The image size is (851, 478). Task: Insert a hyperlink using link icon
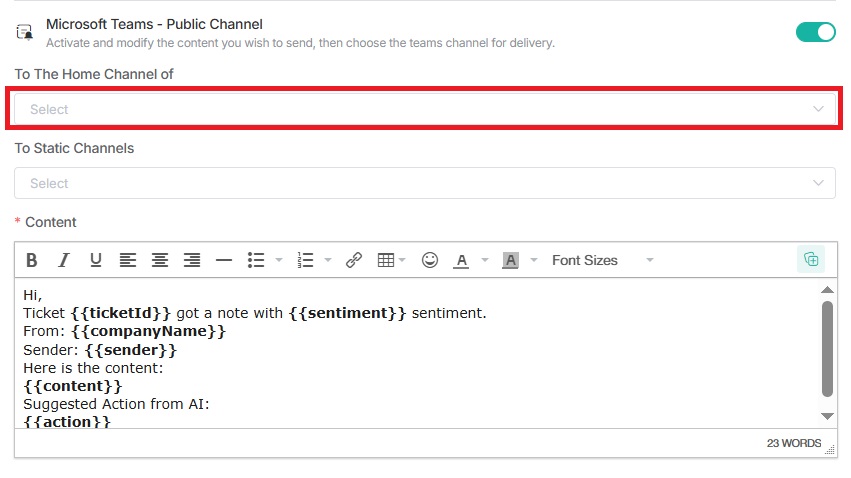[x=354, y=260]
